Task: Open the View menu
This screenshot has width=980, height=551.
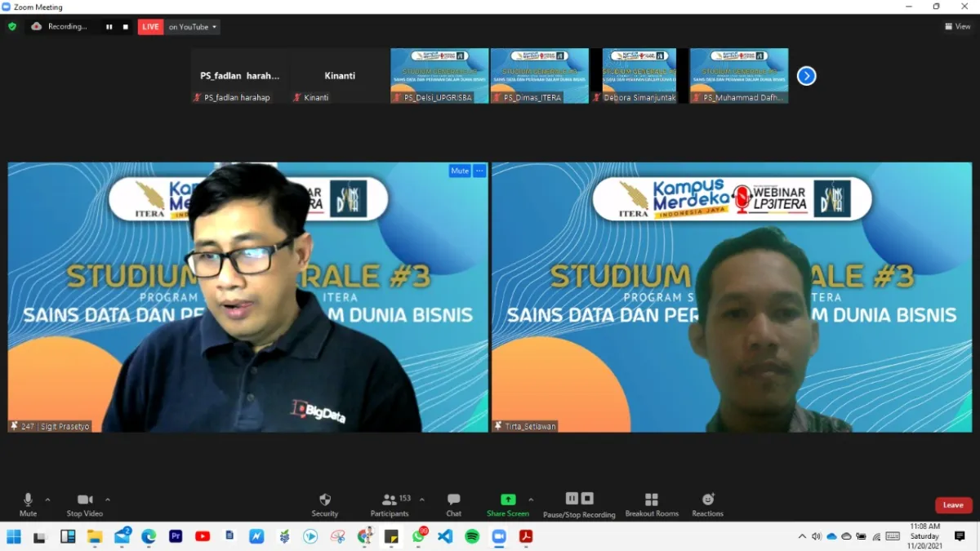Action: [955, 26]
